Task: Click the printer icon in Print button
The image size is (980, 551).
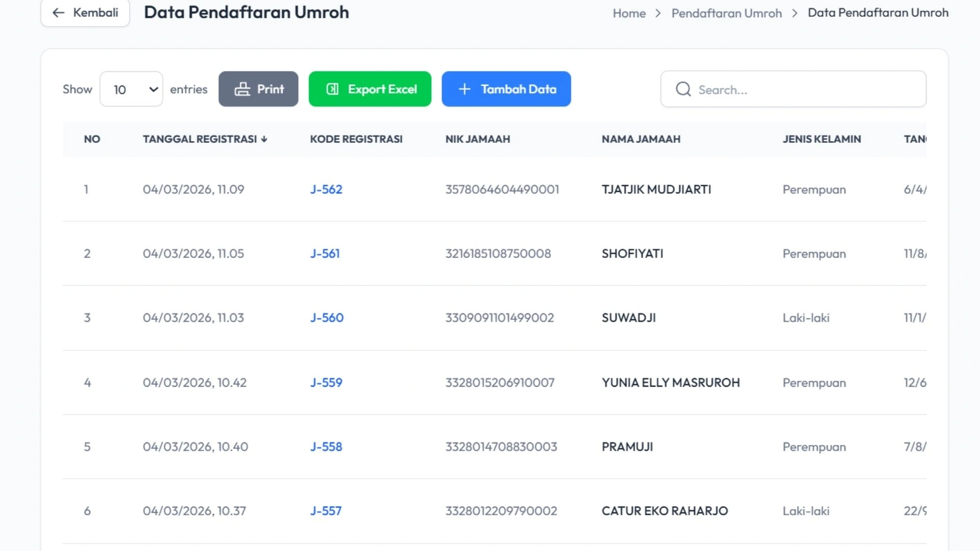Action: coord(242,89)
